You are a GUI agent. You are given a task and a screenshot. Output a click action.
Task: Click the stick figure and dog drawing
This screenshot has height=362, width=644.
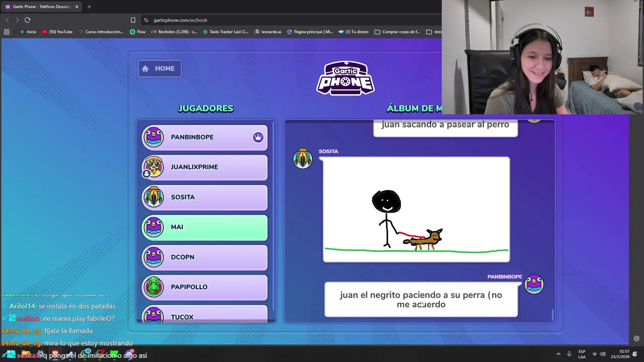(416, 210)
